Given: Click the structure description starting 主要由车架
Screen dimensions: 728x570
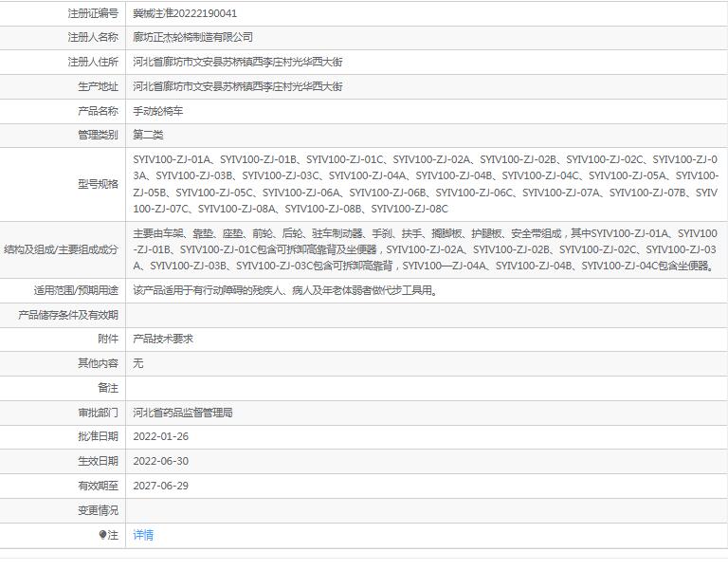Looking at the screenshot, I should (x=426, y=249).
